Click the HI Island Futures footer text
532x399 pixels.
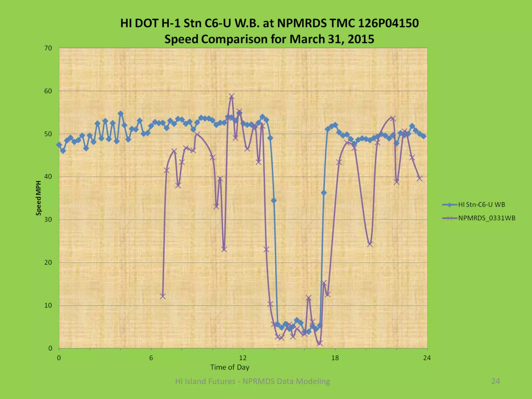[x=252, y=381]
